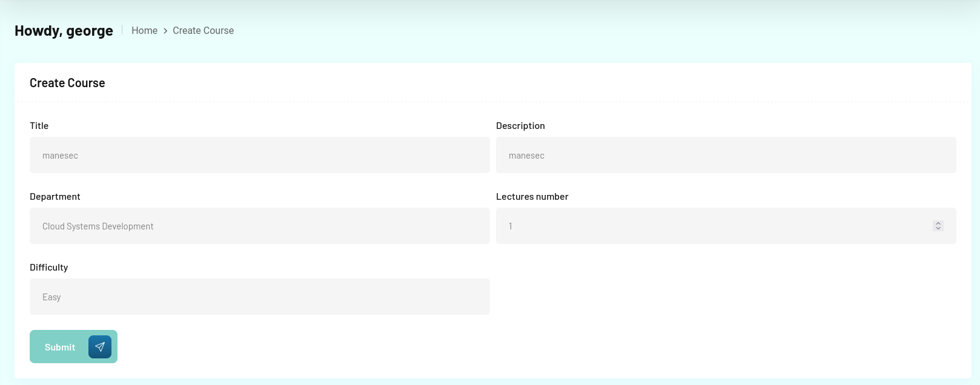
Task: Click the Create Course card heading
Action: (67, 83)
